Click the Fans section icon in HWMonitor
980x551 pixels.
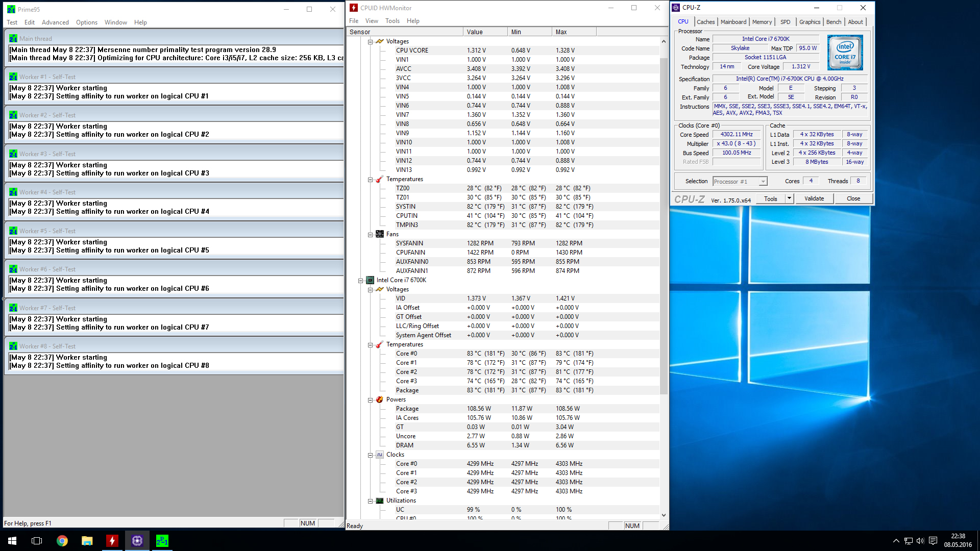coord(380,234)
